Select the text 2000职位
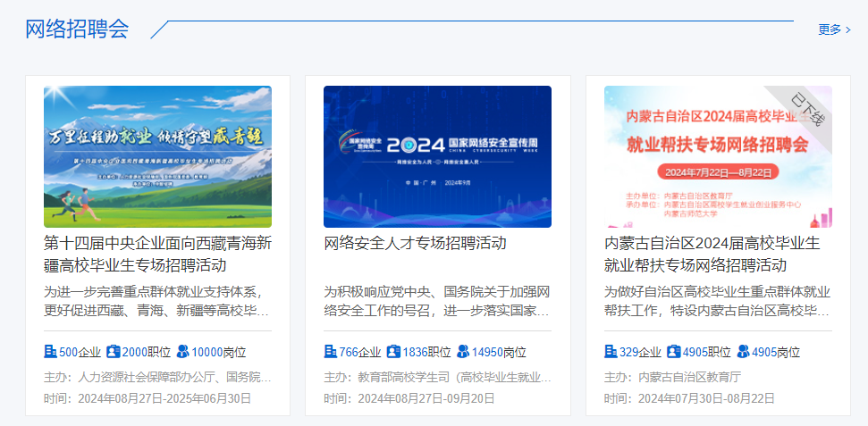This screenshot has height=426, width=868. click(x=146, y=352)
